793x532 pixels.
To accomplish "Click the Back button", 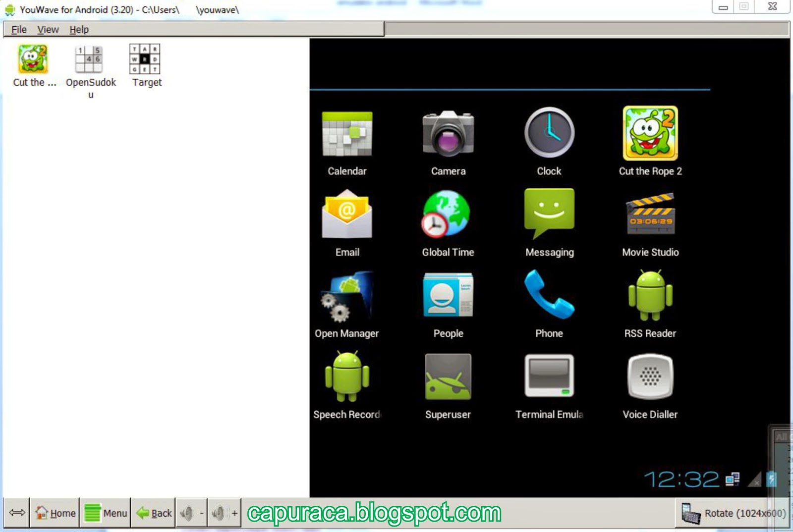I will tap(154, 513).
